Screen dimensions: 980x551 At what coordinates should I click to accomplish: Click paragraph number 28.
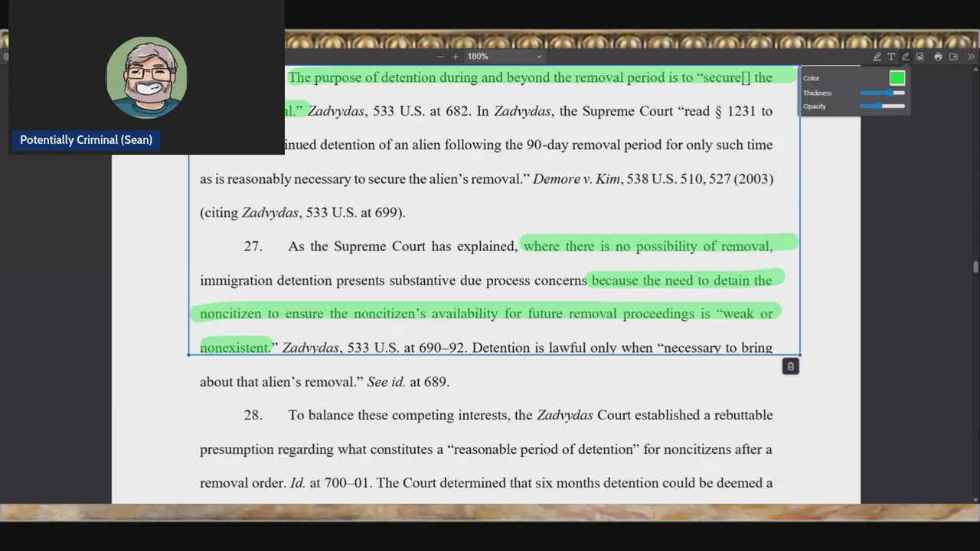253,416
